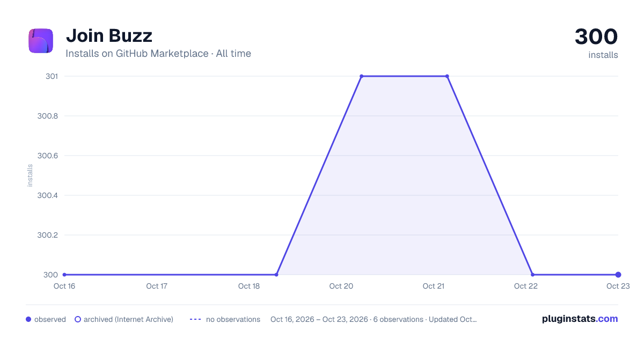Select the first 301 peak data point near Oct 20
The height and width of the screenshot is (338, 644).
361,76
